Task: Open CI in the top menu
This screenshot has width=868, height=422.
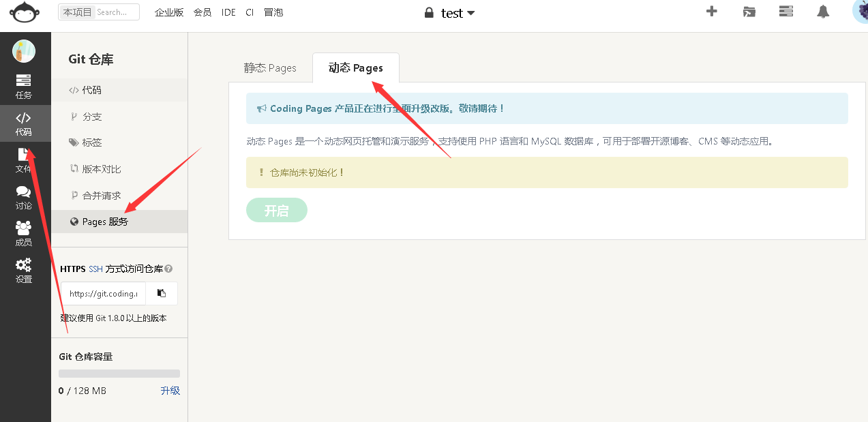Action: tap(250, 12)
